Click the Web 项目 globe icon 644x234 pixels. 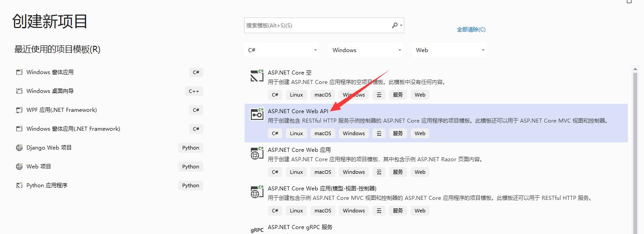coord(19,167)
